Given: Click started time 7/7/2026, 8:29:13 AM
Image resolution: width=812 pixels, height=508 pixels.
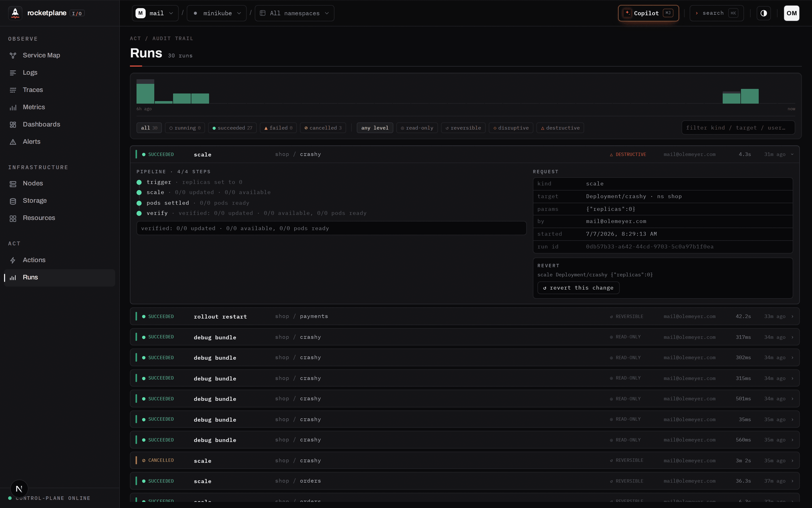Looking at the screenshot, I should (621, 234).
